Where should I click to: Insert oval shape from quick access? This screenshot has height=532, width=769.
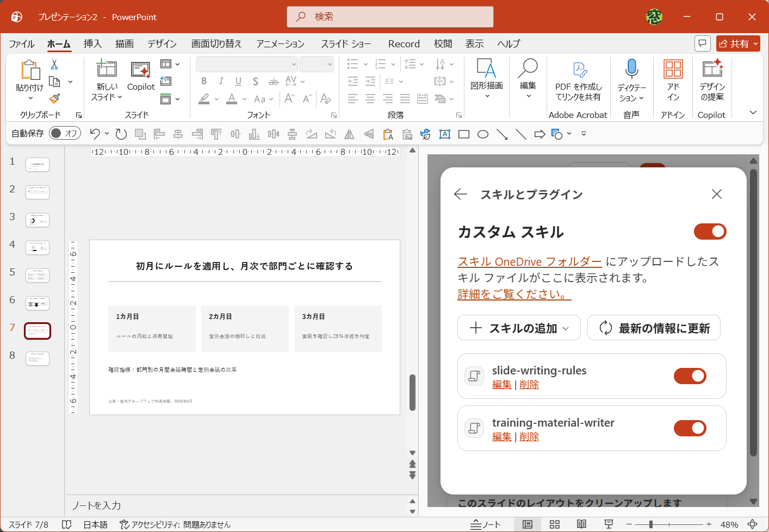pos(483,134)
